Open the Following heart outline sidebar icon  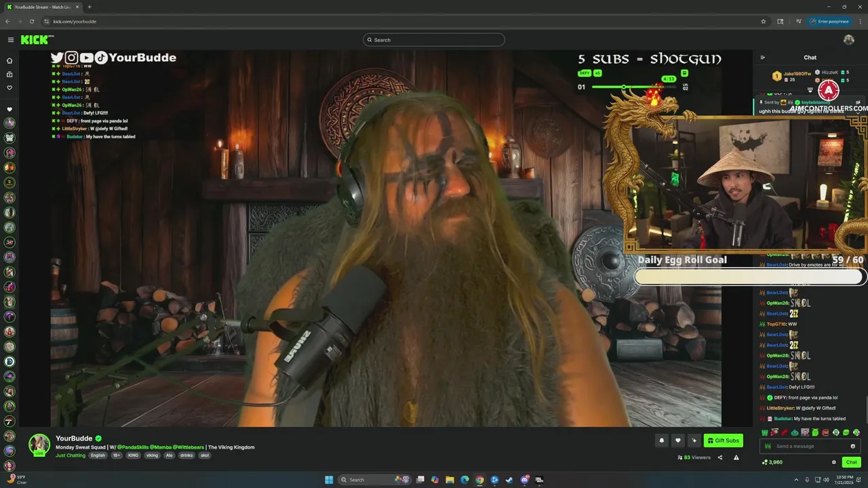pos(9,88)
